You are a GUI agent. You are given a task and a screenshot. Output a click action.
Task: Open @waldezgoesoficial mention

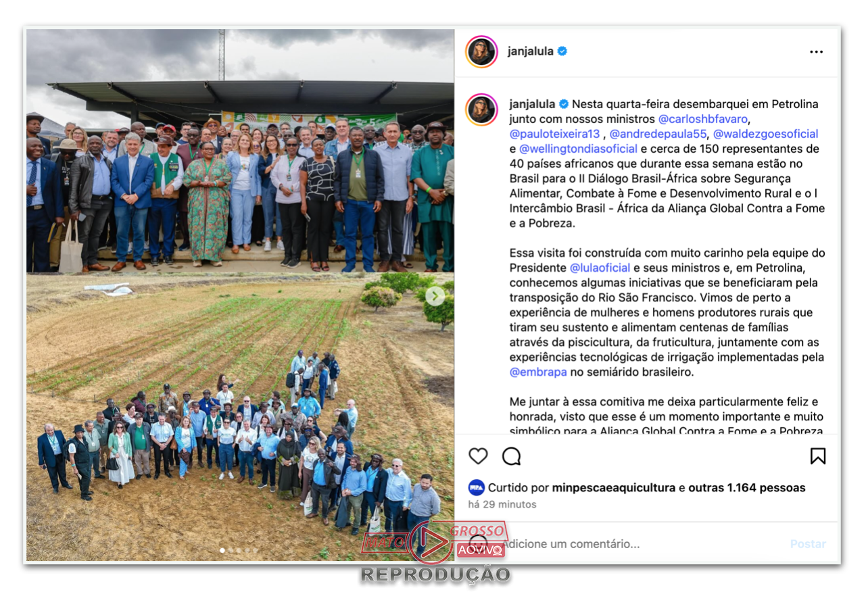click(x=766, y=134)
